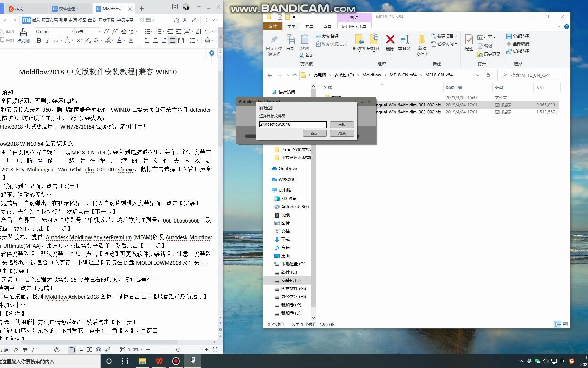Align text left in WPS
Image resolution: width=588 pixels, height=368 pixels.
tap(147, 41)
